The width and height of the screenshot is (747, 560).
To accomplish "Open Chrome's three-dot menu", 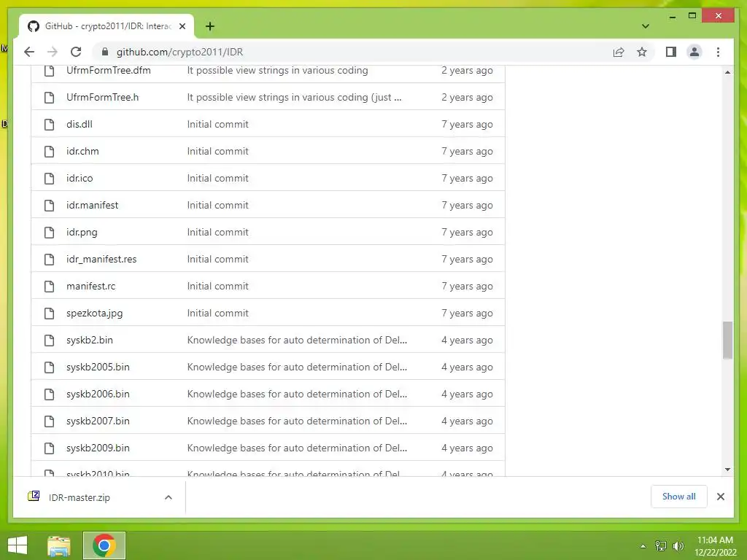I will pyautogui.click(x=718, y=52).
